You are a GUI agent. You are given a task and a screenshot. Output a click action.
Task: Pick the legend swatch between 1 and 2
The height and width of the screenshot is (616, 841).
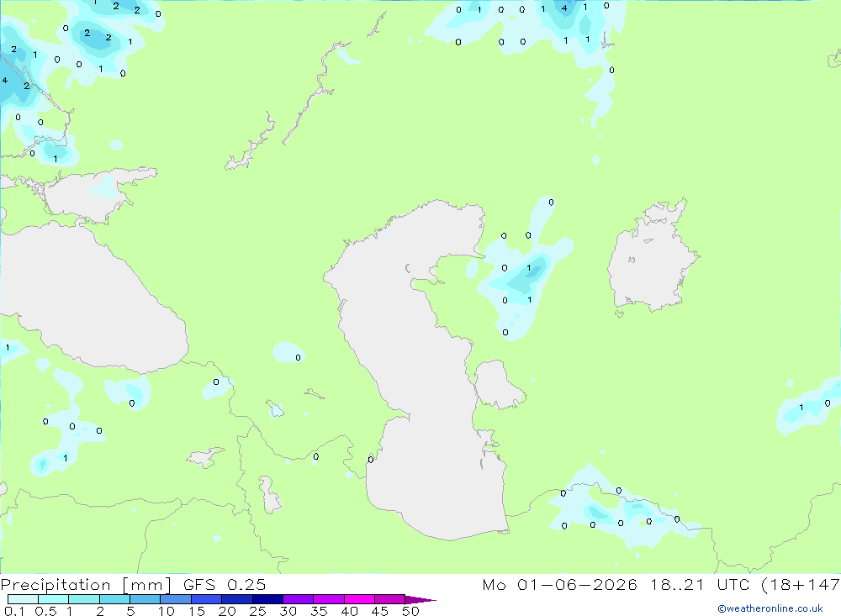[x=84, y=599]
